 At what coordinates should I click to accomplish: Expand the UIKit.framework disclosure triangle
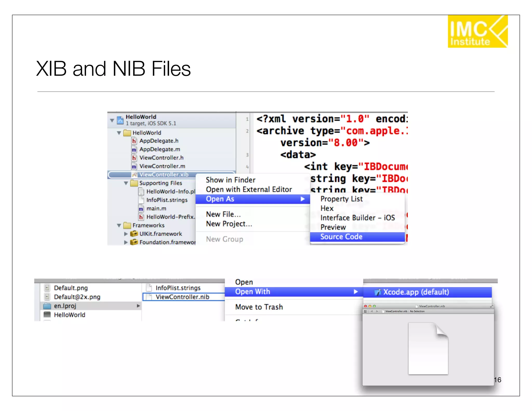click(x=126, y=234)
